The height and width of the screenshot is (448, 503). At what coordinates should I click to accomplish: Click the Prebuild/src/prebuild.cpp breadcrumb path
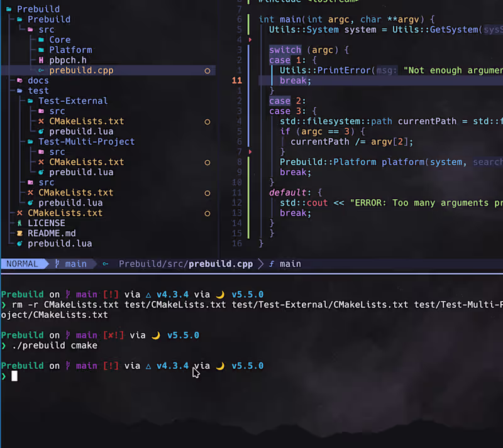pyautogui.click(x=185, y=264)
